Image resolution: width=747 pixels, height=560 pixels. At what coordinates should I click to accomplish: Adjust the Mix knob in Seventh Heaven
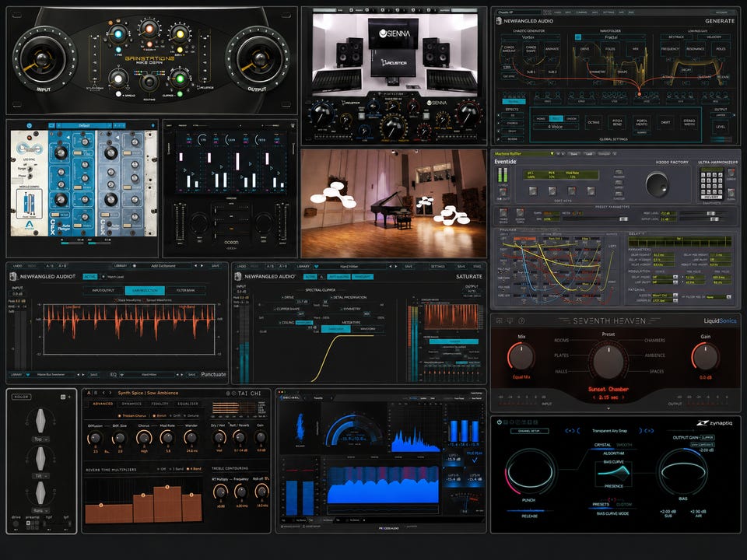click(x=521, y=357)
